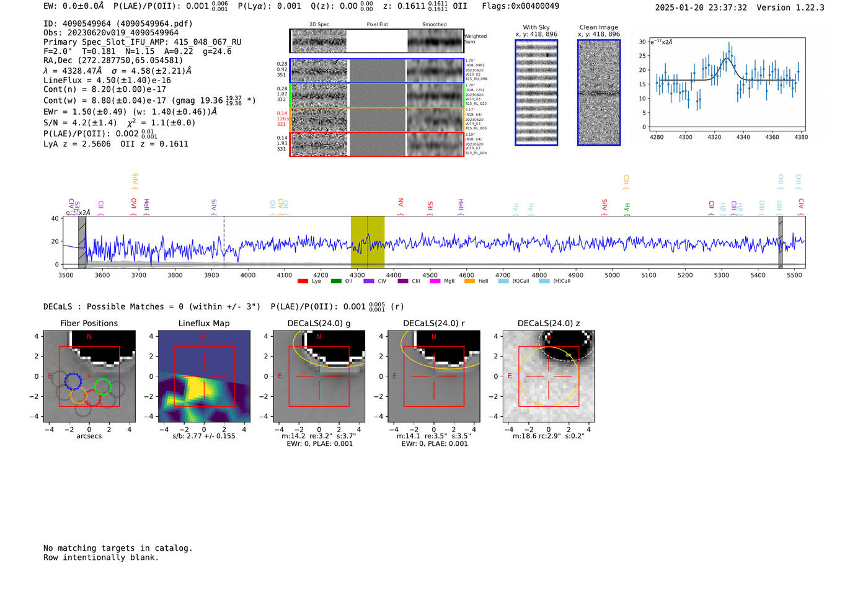Select the Lineflux Map panel
868x591 pixels.
204,376
